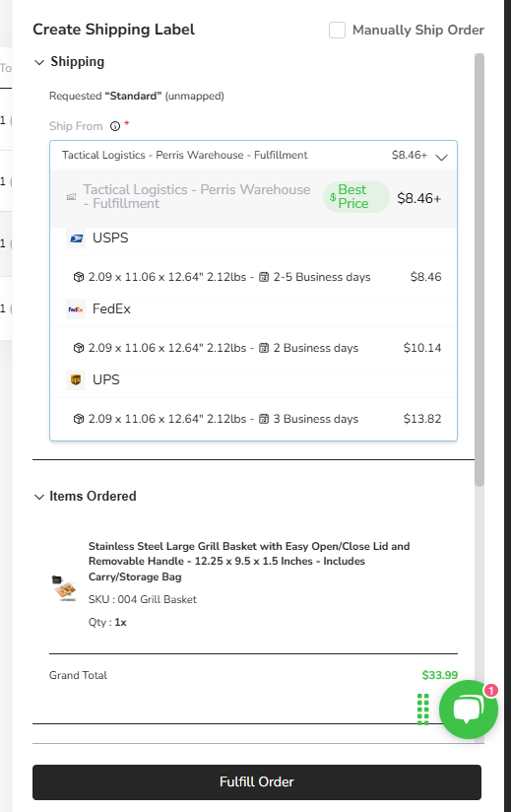Click the grill basket product thumbnail
The height and width of the screenshot is (812, 511).
[x=65, y=587]
